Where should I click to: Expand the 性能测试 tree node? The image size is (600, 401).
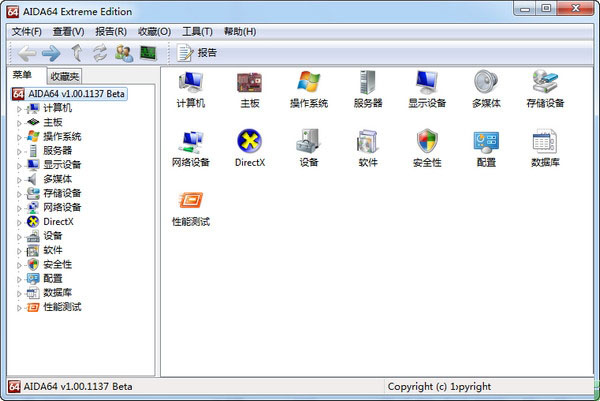click(x=19, y=307)
